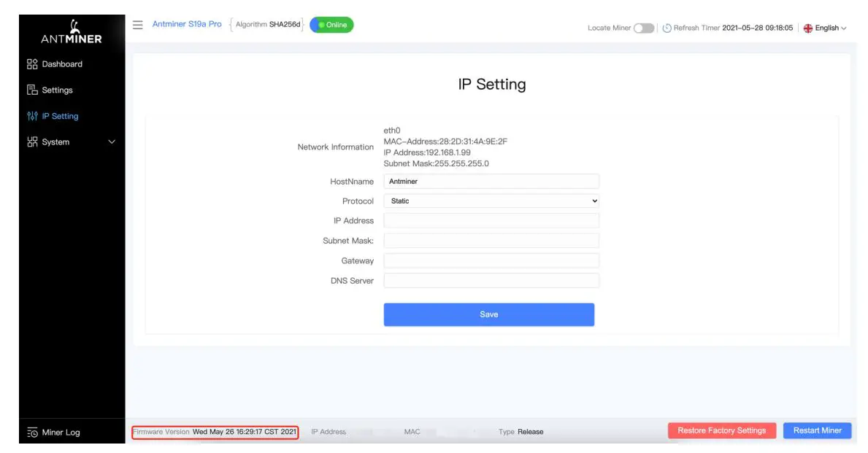
Task: Click the hamburger menu icon
Action: [x=137, y=24]
